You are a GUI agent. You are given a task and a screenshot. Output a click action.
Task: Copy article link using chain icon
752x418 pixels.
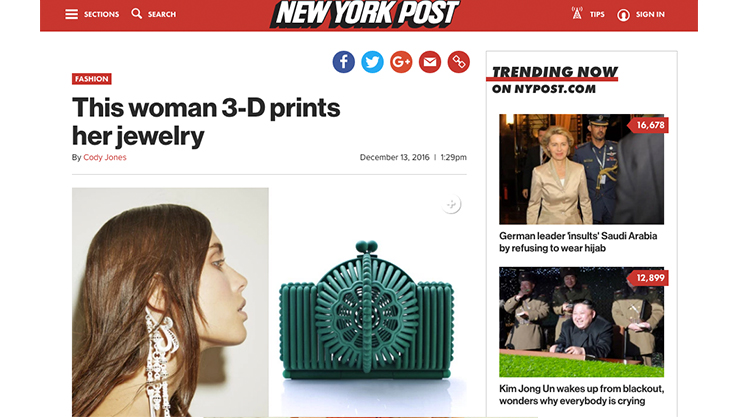[458, 62]
